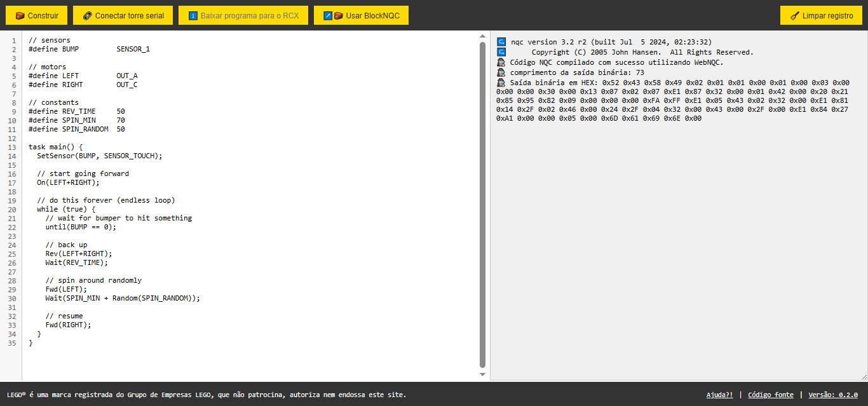Click the '#define RIGHT' line
The height and width of the screenshot is (406, 868).
tap(83, 85)
